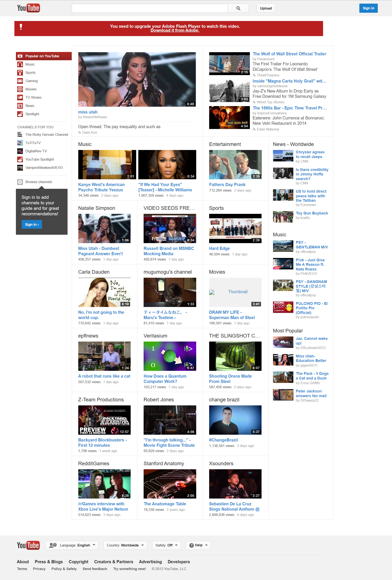
Task: Open the PULCINO PIO video thumbnail
Action: (283, 307)
